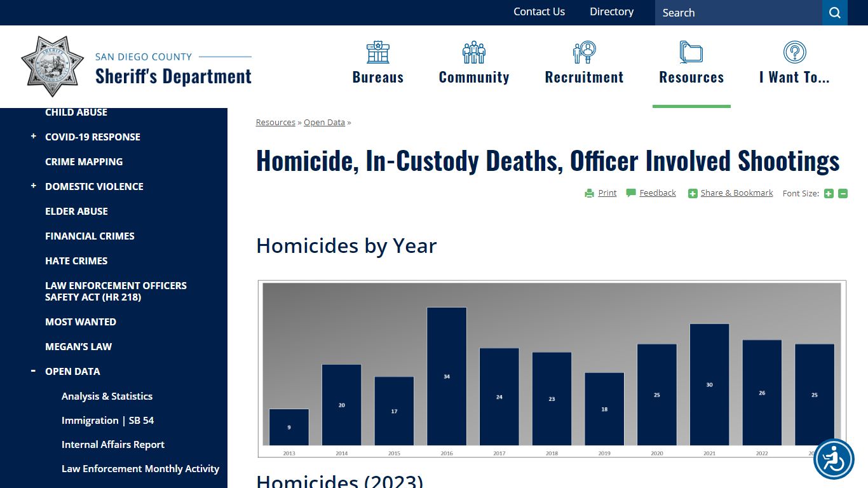This screenshot has height=488, width=868.
Task: Open Law Enforcement Officers Safety Act item
Action: (x=116, y=291)
